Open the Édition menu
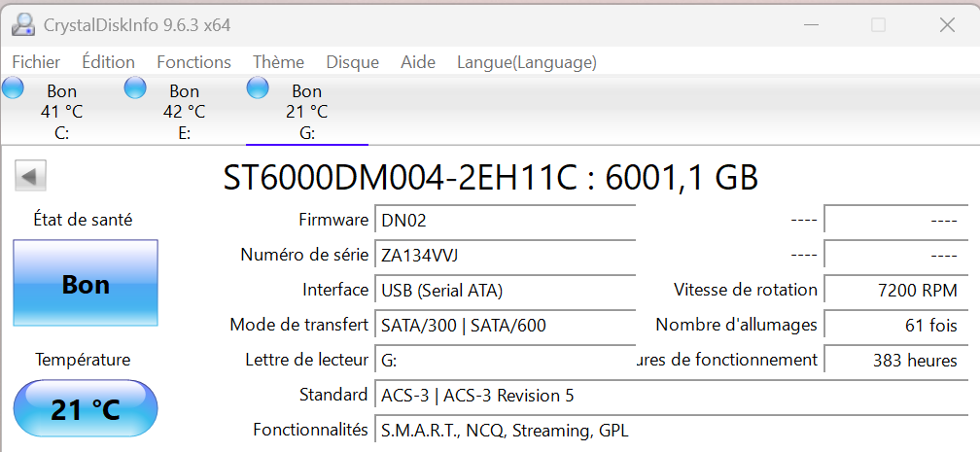980x452 pixels. tap(108, 62)
